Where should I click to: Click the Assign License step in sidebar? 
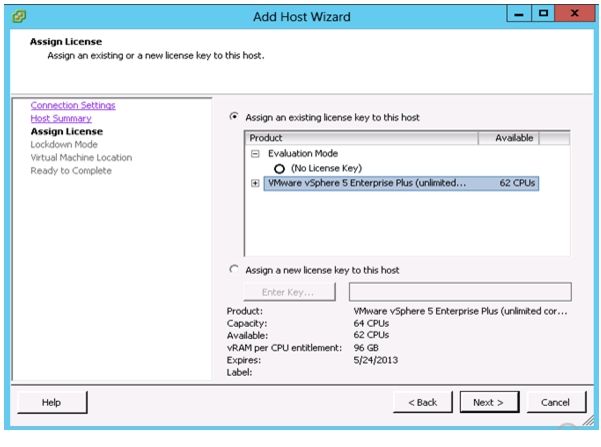pos(67,131)
